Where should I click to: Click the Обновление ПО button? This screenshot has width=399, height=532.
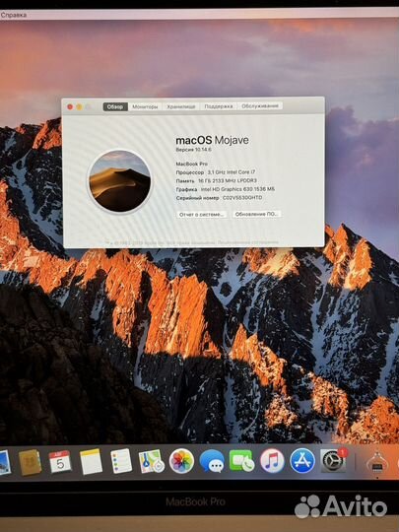(x=256, y=214)
